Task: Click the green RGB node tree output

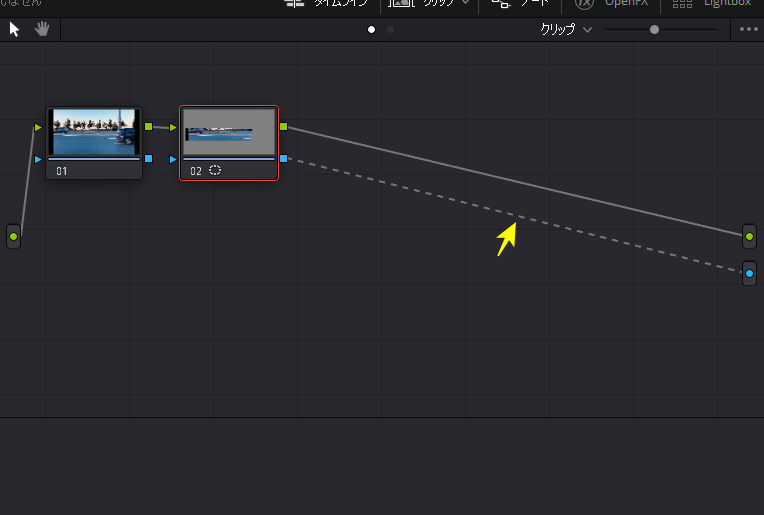Action: tap(749, 236)
